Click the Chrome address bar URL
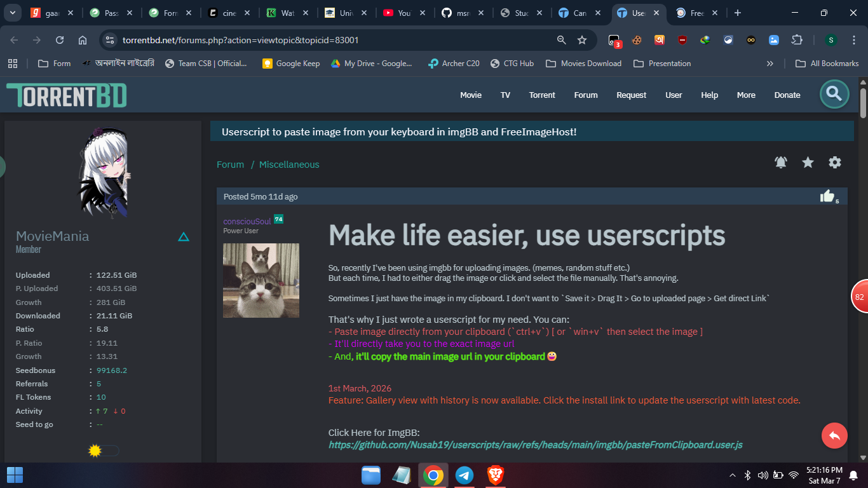868x488 pixels. [241, 40]
